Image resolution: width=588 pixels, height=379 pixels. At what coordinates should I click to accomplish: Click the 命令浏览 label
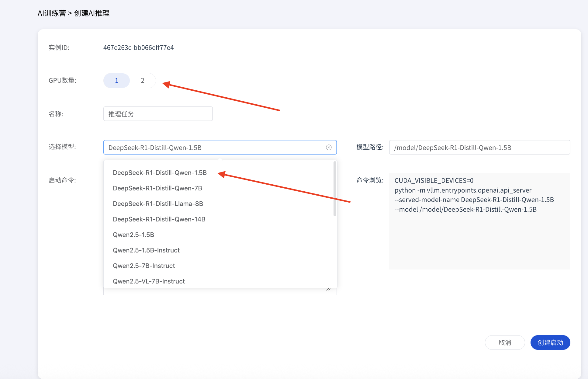370,180
